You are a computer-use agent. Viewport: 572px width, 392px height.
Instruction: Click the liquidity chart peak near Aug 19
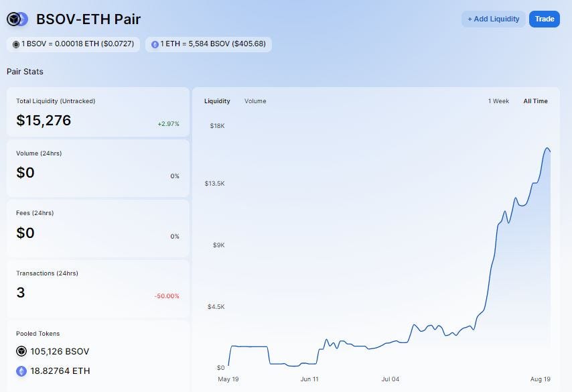547,148
